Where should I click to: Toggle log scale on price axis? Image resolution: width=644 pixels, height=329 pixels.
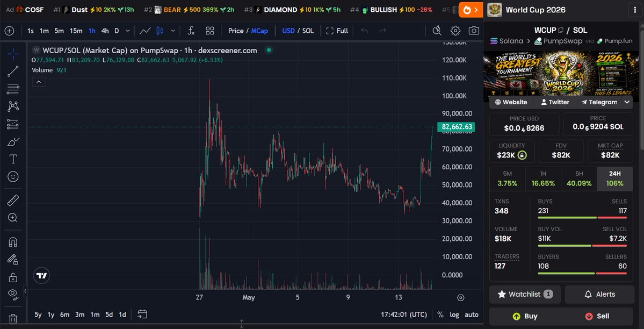[x=454, y=314]
